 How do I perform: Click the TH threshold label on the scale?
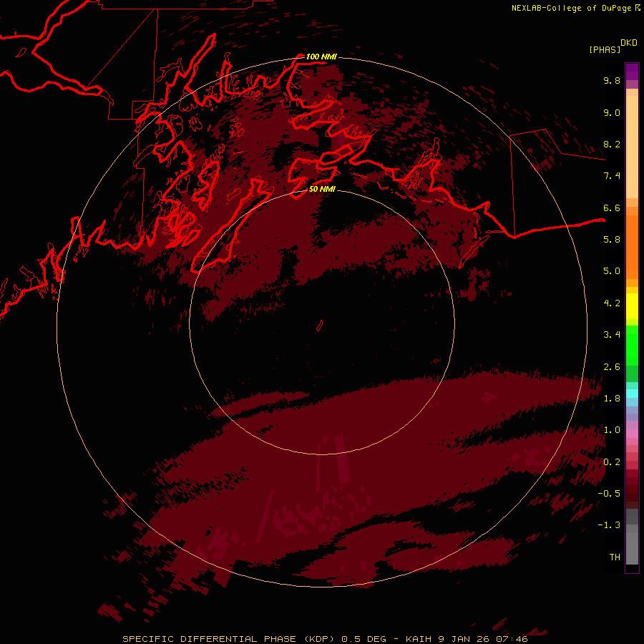[x=615, y=557]
